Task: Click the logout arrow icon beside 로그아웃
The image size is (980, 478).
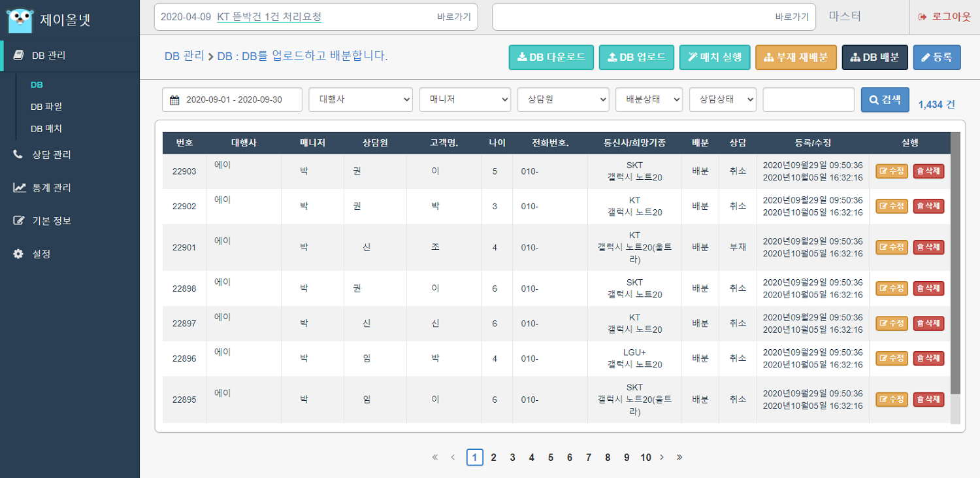Action: coord(923,17)
